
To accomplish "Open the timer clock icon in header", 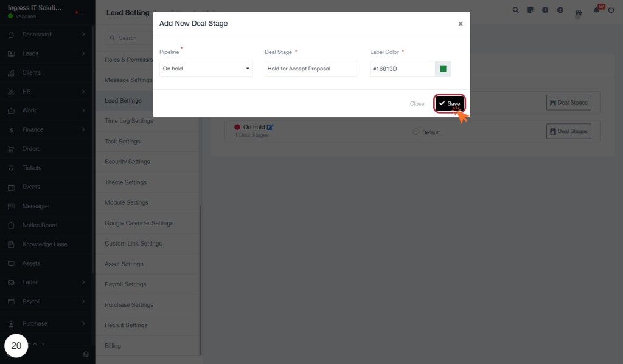I will pyautogui.click(x=545, y=10).
